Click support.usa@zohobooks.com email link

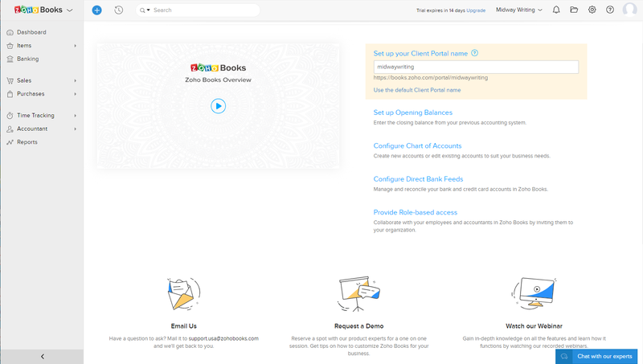[x=223, y=338]
